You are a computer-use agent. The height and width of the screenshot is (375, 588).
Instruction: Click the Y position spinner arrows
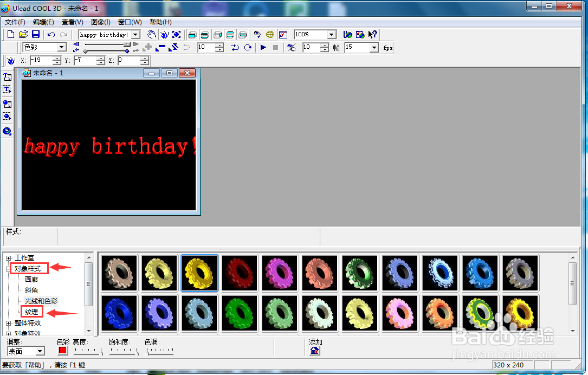pos(100,60)
